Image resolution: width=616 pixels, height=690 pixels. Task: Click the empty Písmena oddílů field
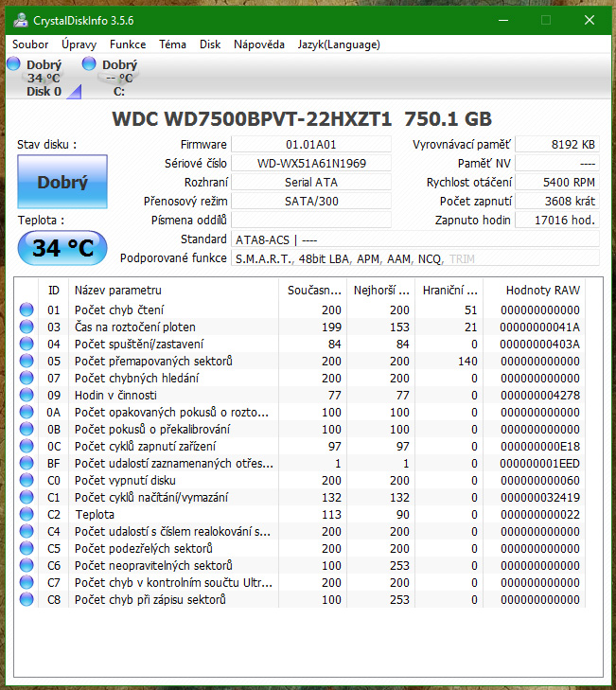click(x=311, y=220)
